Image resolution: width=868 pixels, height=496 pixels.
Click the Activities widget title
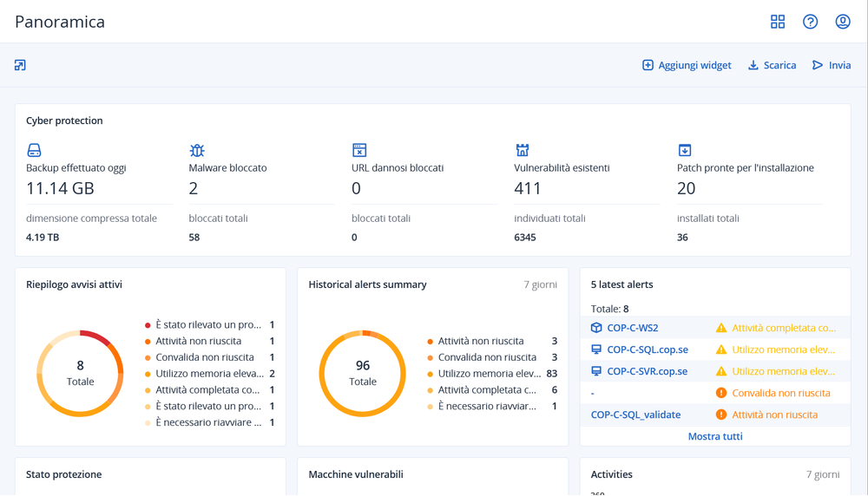612,474
